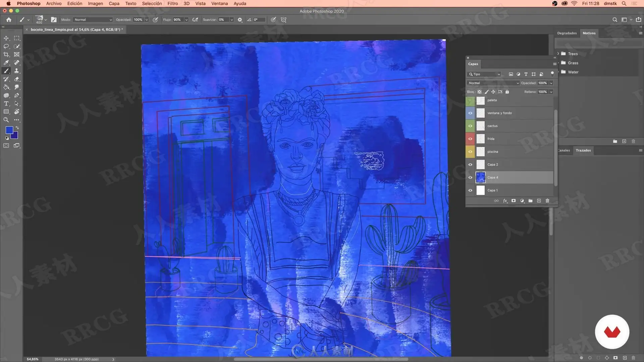Switch to the Trazados tab
Image resolution: width=644 pixels, height=362 pixels.
pos(583,150)
